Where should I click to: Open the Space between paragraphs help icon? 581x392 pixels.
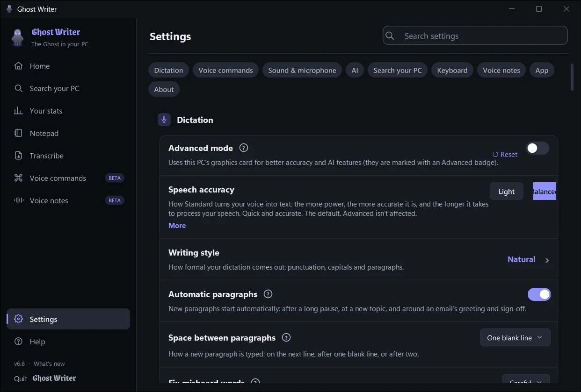click(286, 337)
